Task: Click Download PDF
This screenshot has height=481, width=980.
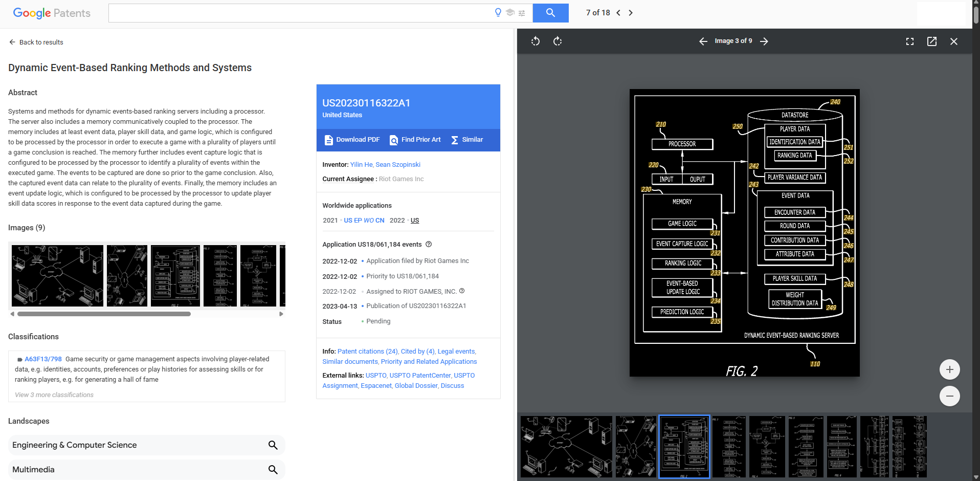Action: (x=352, y=140)
